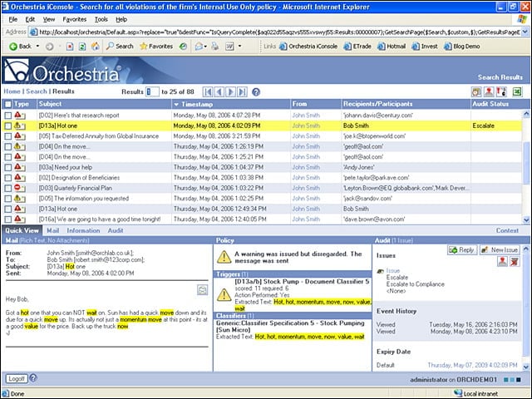Check the Here's that research report row
Image resolution: width=532 pixels, height=399 pixels.
(x=7, y=116)
